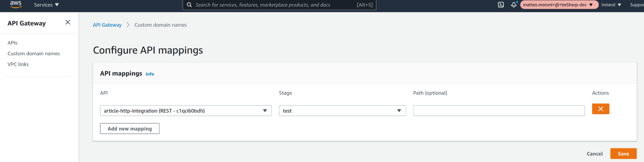The height and width of the screenshot is (162, 644).
Task: Click the search magnifier icon
Action: point(189,5)
